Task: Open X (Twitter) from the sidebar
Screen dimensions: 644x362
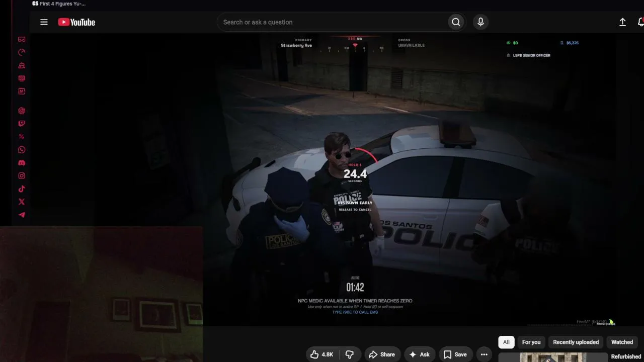Action: (x=22, y=202)
